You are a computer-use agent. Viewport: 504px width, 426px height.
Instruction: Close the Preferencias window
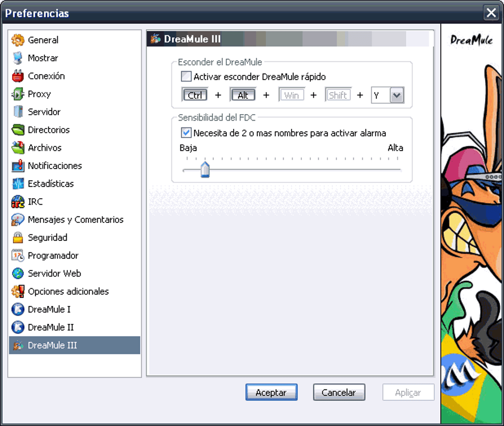tap(491, 13)
